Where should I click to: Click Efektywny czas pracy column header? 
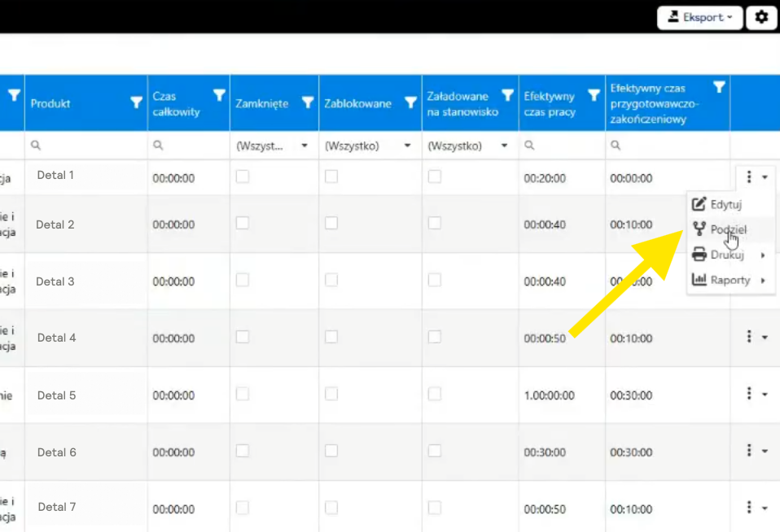[550, 103]
